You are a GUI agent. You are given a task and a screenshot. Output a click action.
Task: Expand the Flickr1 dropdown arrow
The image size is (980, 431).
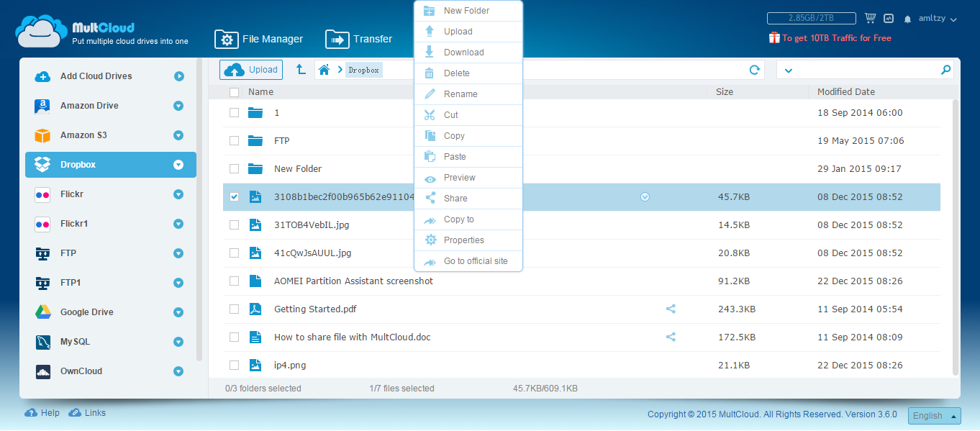tap(178, 224)
